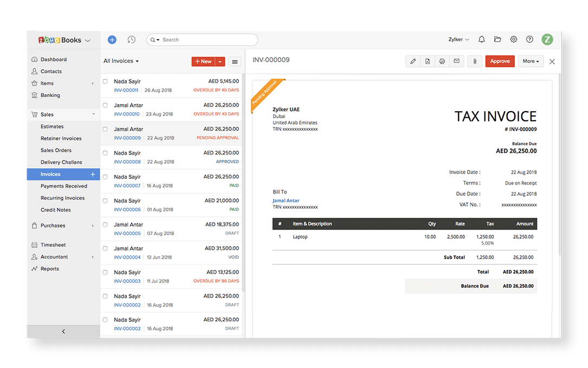Click the Jamal Antar Bill To link
Viewport: 588px width, 368px height.
point(286,201)
